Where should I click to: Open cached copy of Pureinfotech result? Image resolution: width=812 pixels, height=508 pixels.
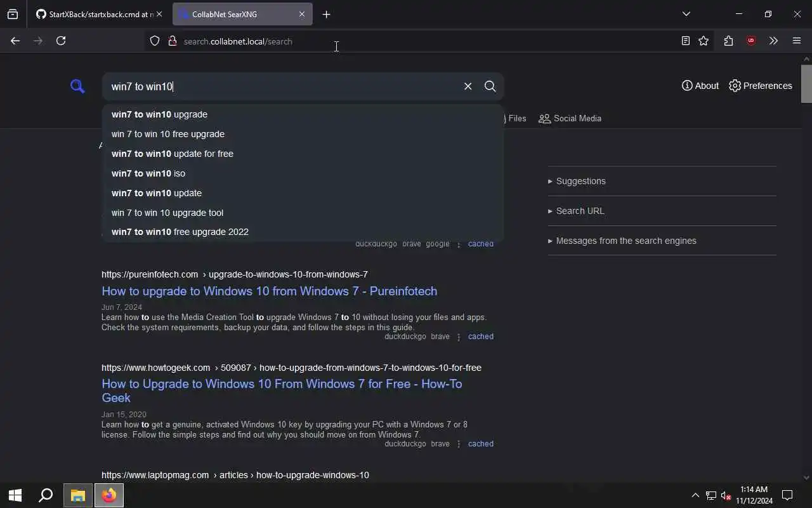pyautogui.click(x=480, y=337)
